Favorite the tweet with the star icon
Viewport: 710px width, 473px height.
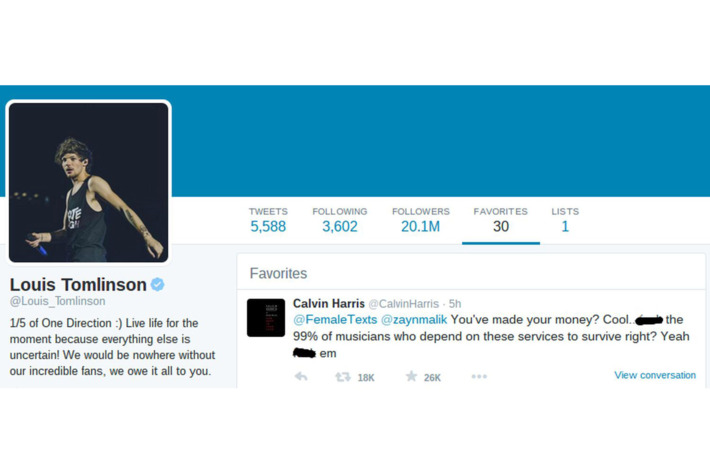point(411,376)
